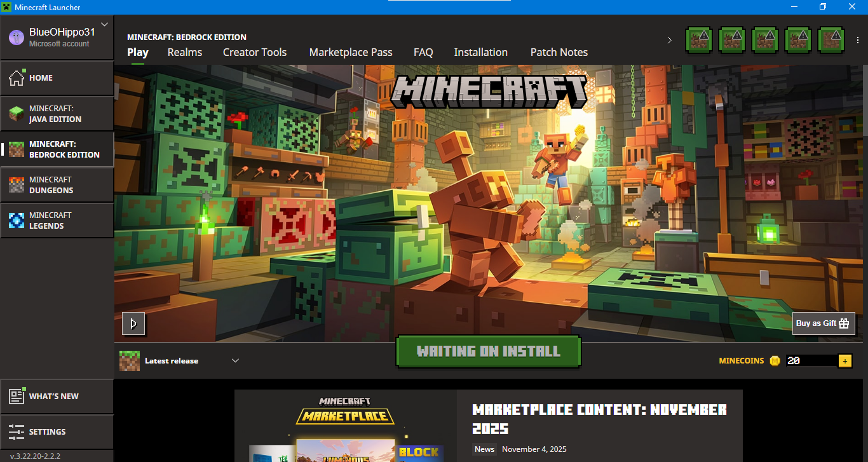This screenshot has height=462, width=868.
Task: Open the Realms tab
Action: [x=185, y=52]
